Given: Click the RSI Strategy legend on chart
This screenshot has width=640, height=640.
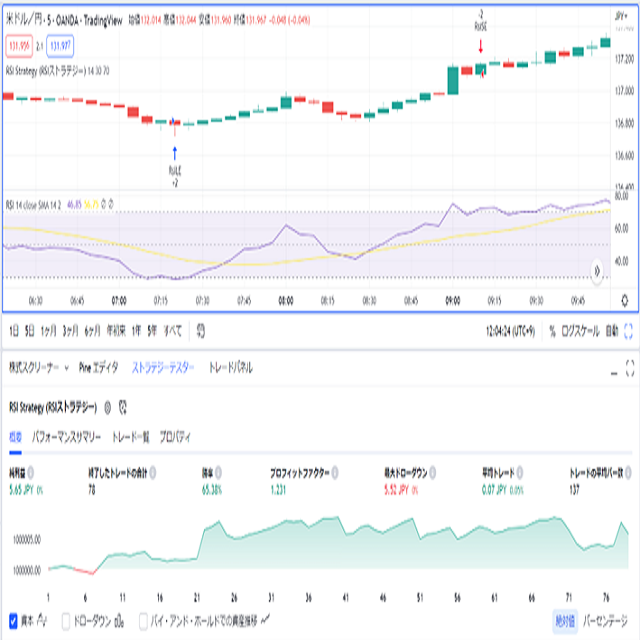Looking at the screenshot, I should [x=57, y=71].
